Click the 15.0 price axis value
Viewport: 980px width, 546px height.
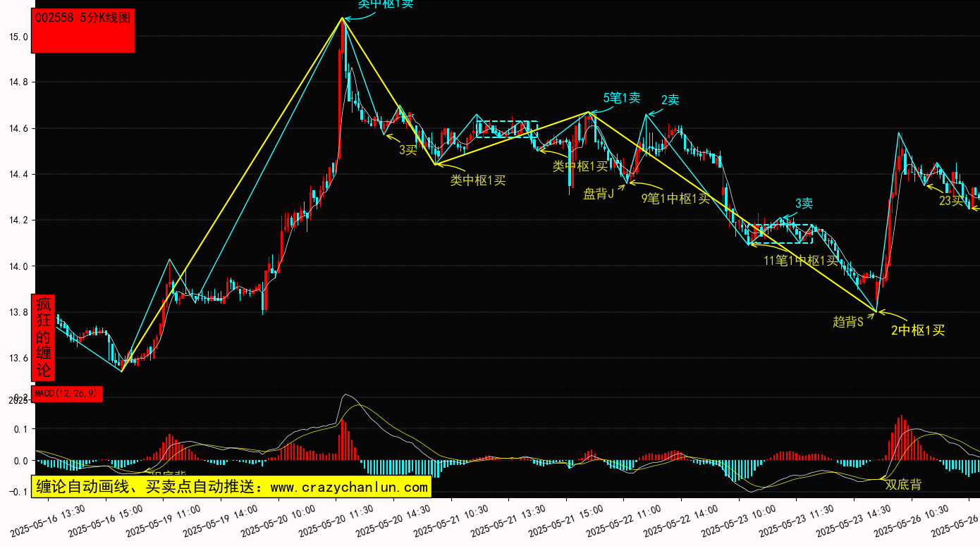[19, 37]
